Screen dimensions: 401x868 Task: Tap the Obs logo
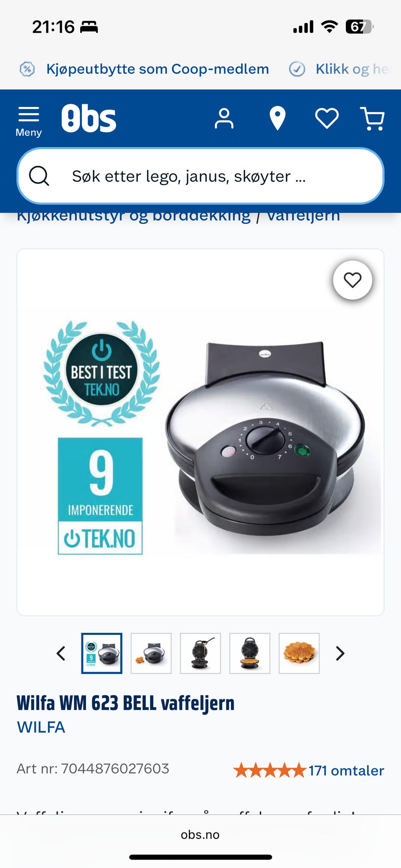pyautogui.click(x=89, y=119)
